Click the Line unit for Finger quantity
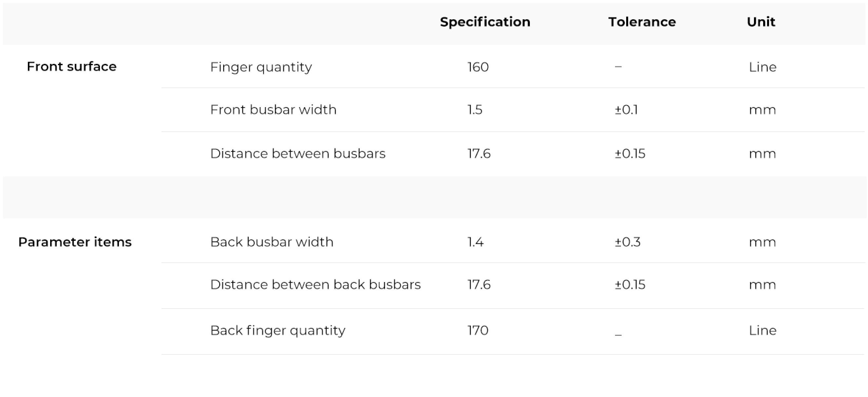 (762, 67)
